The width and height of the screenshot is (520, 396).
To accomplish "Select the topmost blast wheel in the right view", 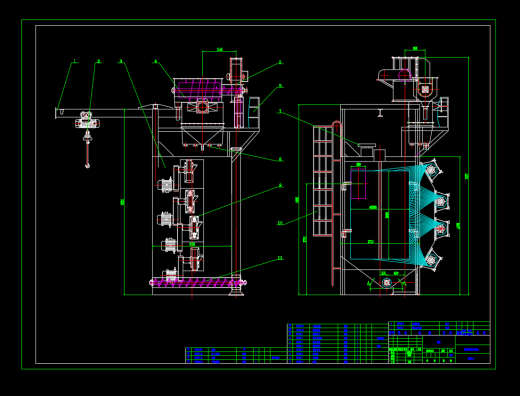I will click(432, 169).
